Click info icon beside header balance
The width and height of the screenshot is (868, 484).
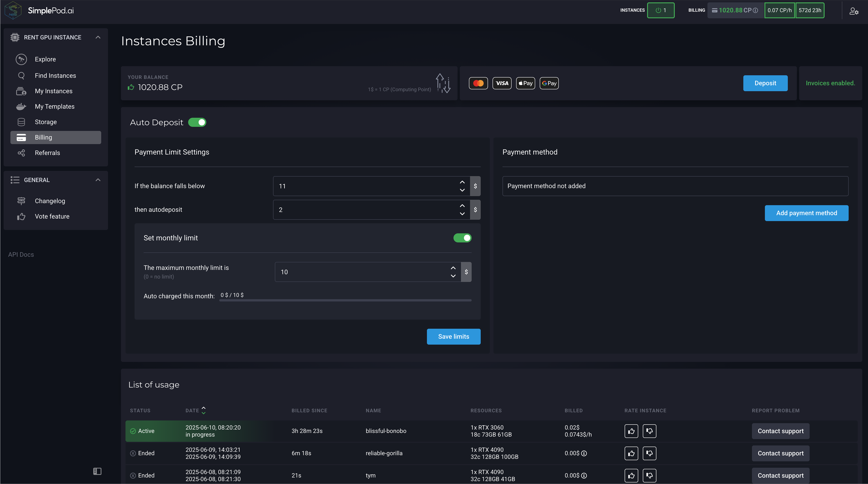[756, 10]
